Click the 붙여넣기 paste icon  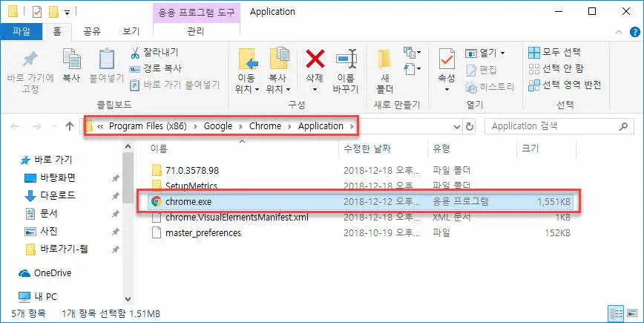pyautogui.click(x=107, y=59)
